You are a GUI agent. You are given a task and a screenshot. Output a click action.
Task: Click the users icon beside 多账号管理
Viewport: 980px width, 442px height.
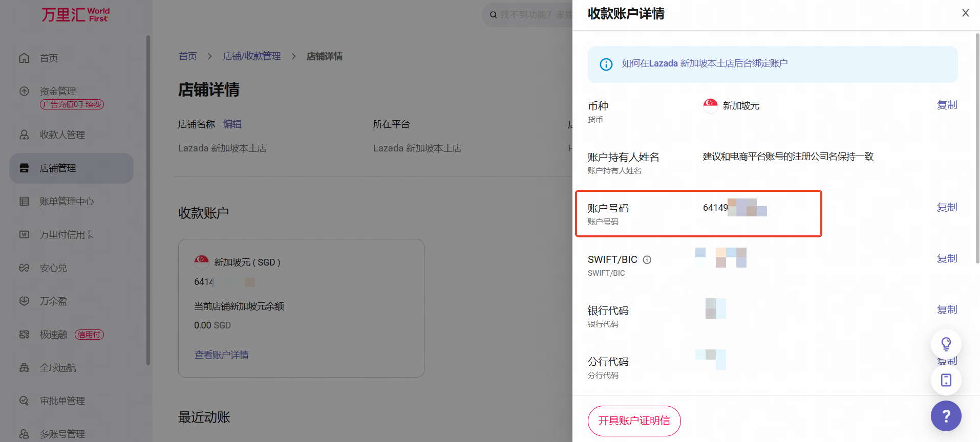[x=24, y=434]
